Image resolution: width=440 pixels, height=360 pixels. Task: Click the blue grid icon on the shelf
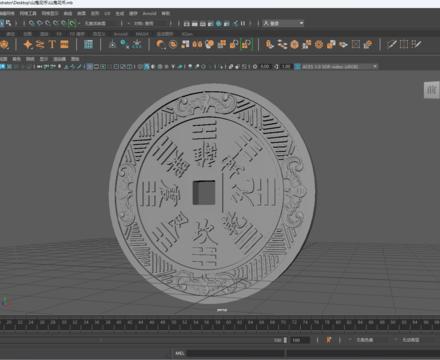coord(88,44)
